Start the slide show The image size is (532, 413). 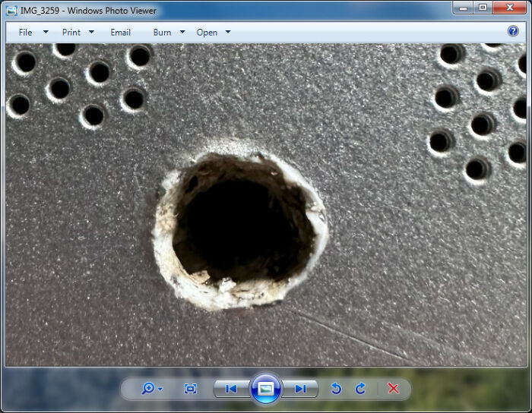[x=266, y=389]
